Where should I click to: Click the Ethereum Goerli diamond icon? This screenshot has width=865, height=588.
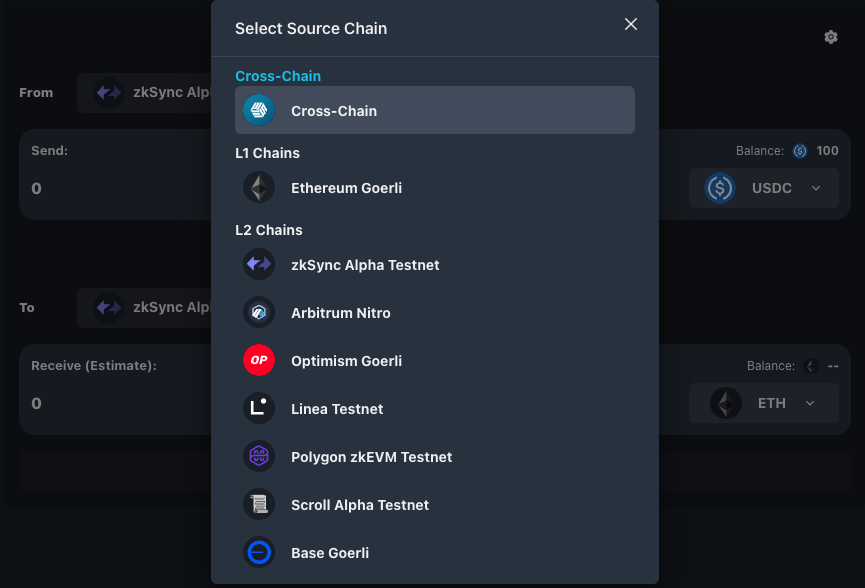259,188
